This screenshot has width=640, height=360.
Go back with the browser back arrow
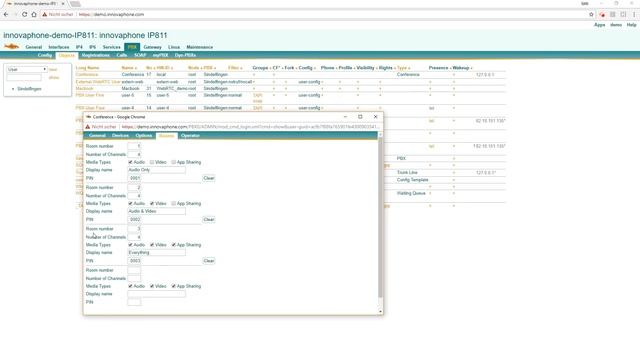point(6,14)
